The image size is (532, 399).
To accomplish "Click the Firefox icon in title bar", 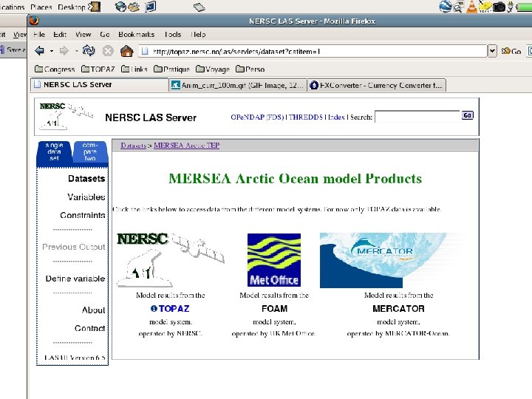I will click(x=34, y=21).
